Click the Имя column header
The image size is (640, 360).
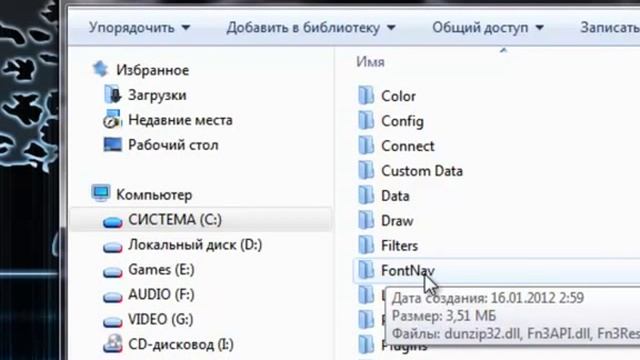370,62
